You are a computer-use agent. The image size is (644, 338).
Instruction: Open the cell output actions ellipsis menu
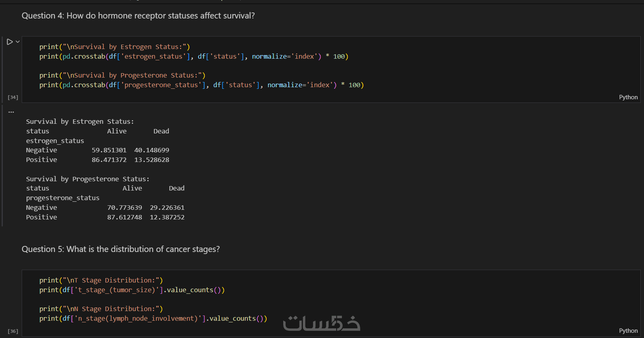point(11,112)
